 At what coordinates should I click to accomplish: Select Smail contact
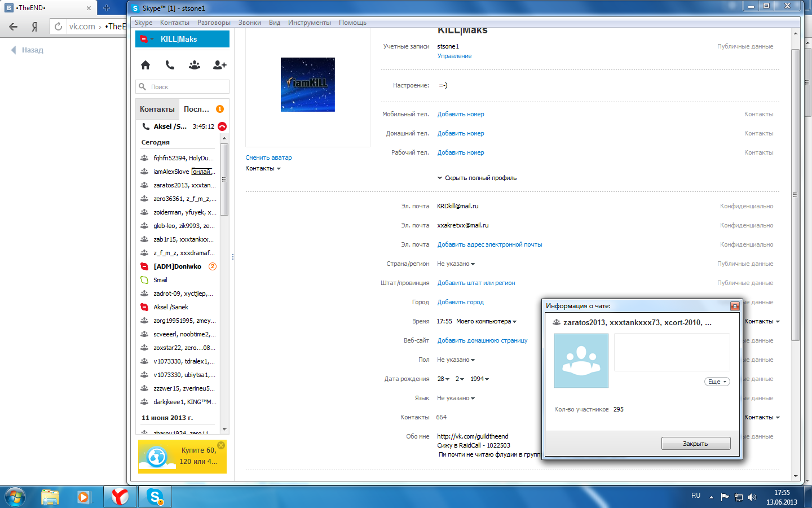178,280
